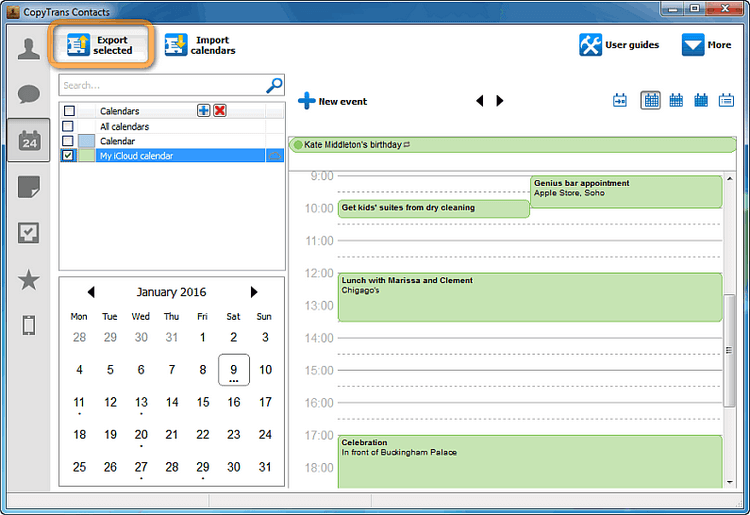Image resolution: width=750 pixels, height=515 pixels.
Task: Open the Reminders checkmark section
Action: pyautogui.click(x=28, y=233)
